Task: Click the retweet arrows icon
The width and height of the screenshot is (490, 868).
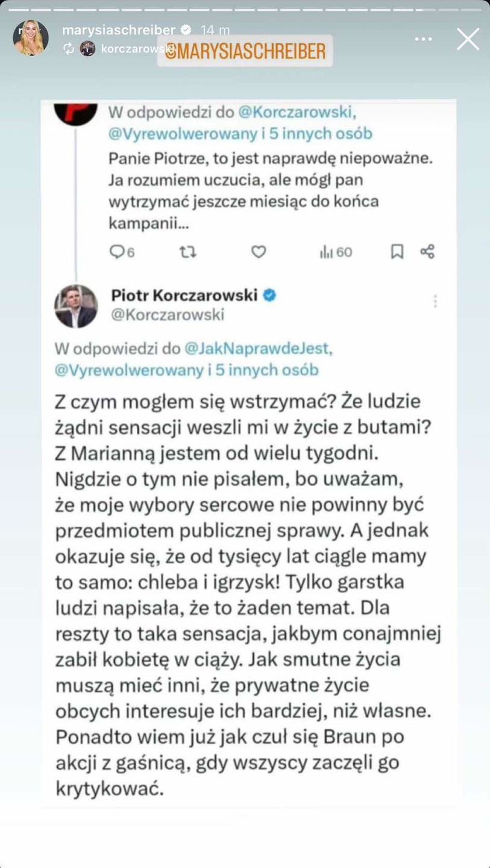Action: click(188, 252)
